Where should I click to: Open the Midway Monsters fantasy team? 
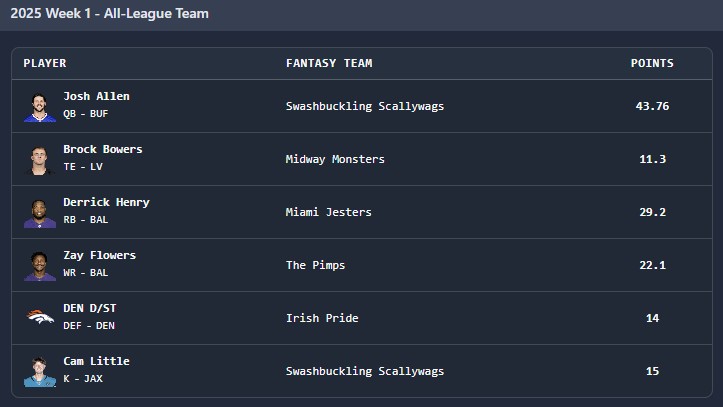335,159
